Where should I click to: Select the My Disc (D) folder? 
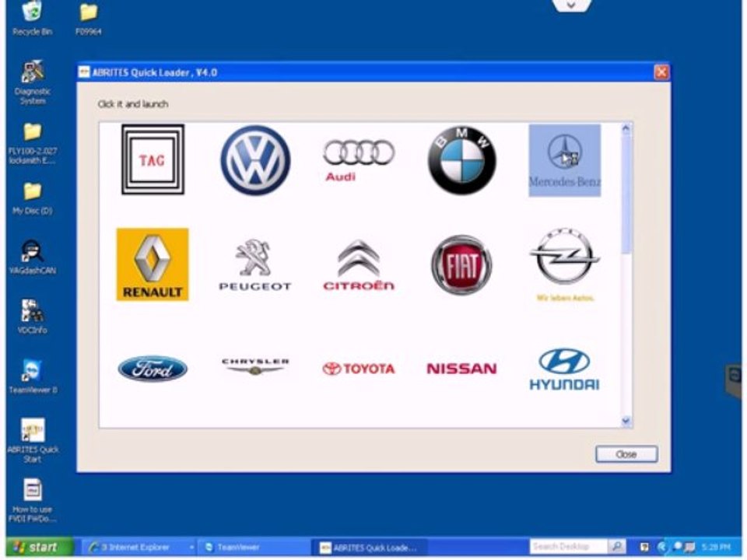(x=33, y=198)
